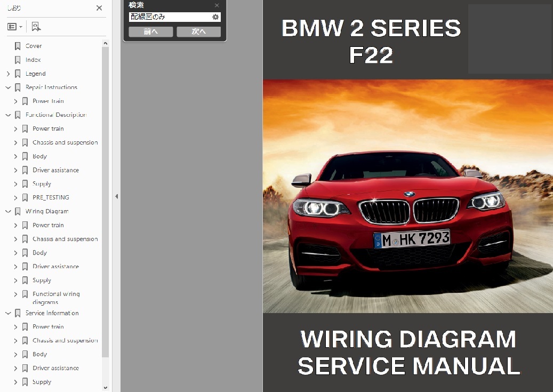Click the bookmarks scrollbar up arrow

pos(105,43)
